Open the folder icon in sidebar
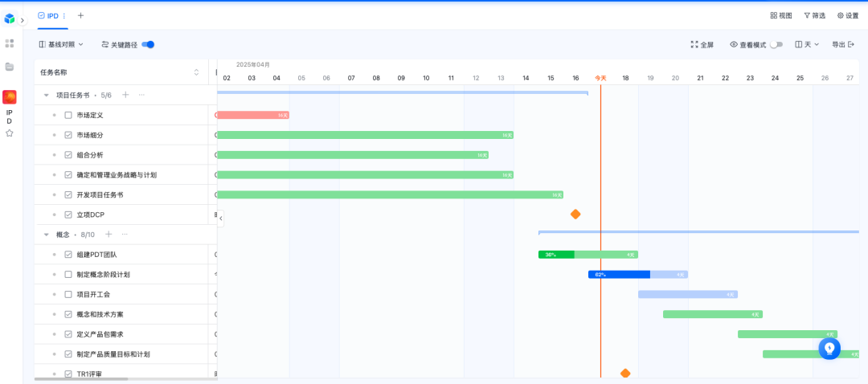Screen dimensions: 868x384 [10, 67]
